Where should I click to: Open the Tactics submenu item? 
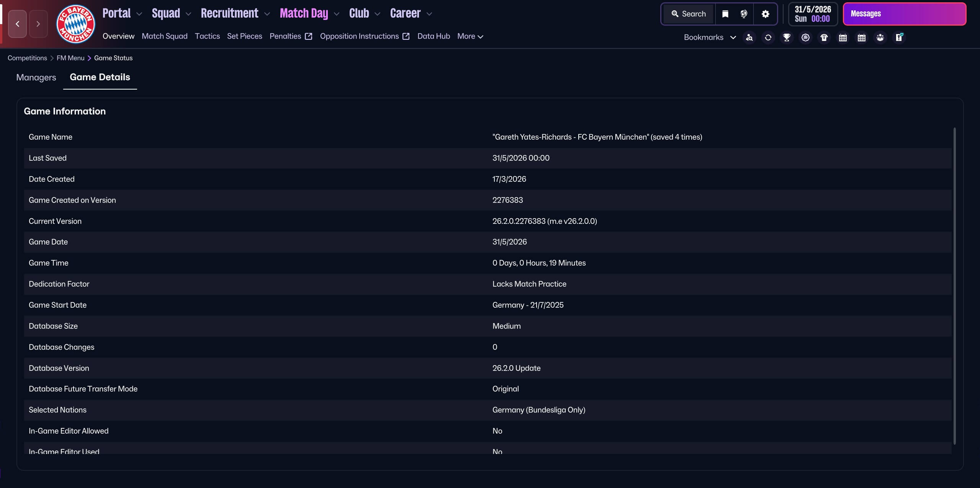pos(207,36)
